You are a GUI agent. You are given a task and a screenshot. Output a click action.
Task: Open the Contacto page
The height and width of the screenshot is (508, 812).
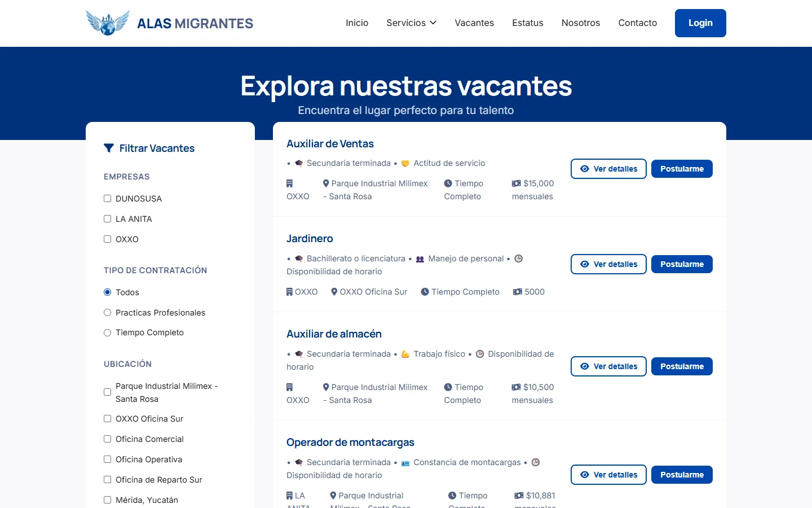(638, 23)
